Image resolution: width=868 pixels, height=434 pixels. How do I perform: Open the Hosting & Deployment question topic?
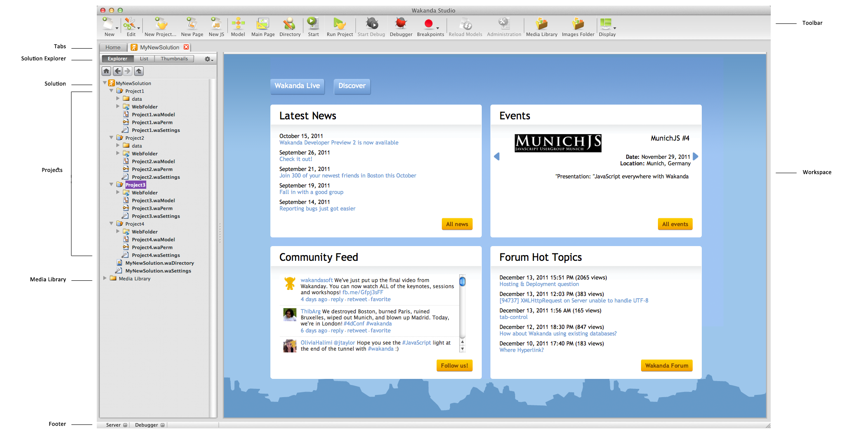coord(539,284)
